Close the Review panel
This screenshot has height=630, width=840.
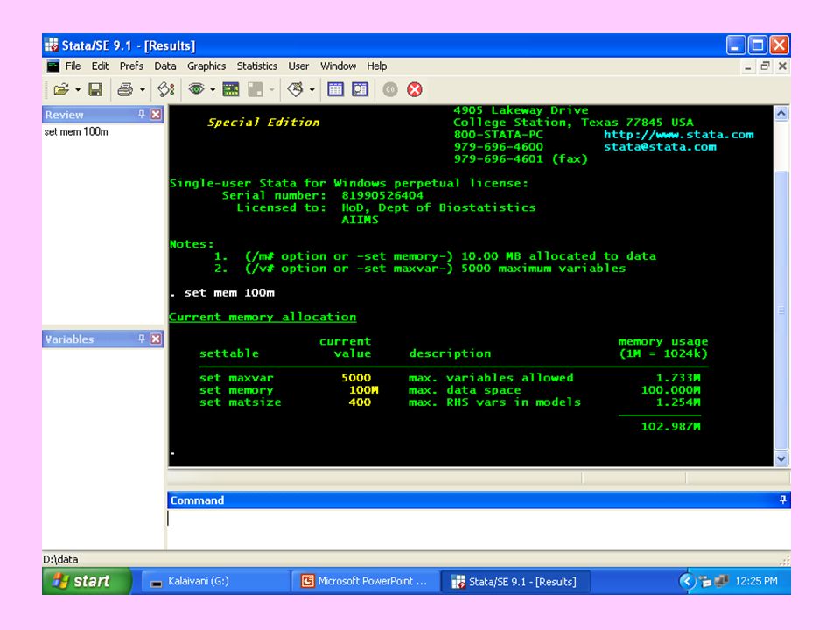[x=156, y=114]
